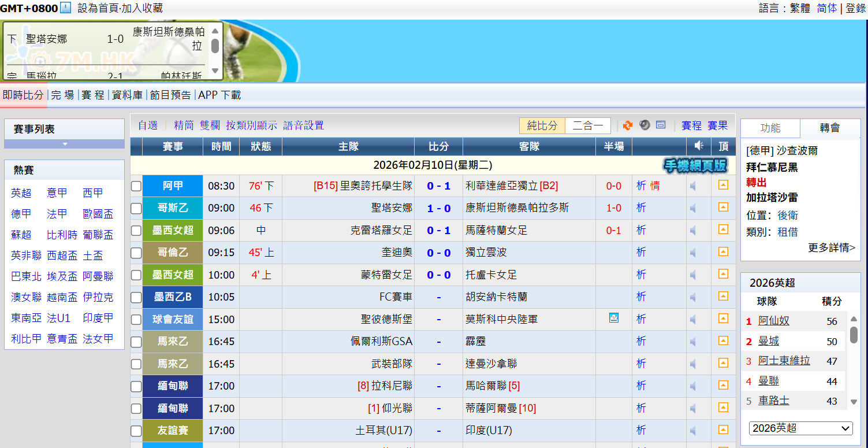The height and width of the screenshot is (448, 868).
Task: Check the box for 奎迪奧 哥倫乙 match
Action: [136, 253]
